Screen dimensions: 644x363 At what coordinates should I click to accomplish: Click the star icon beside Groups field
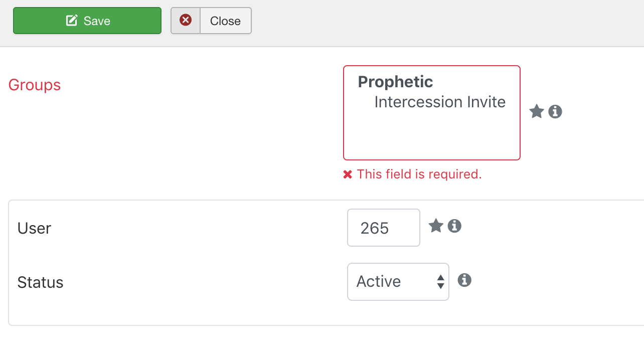point(537,111)
